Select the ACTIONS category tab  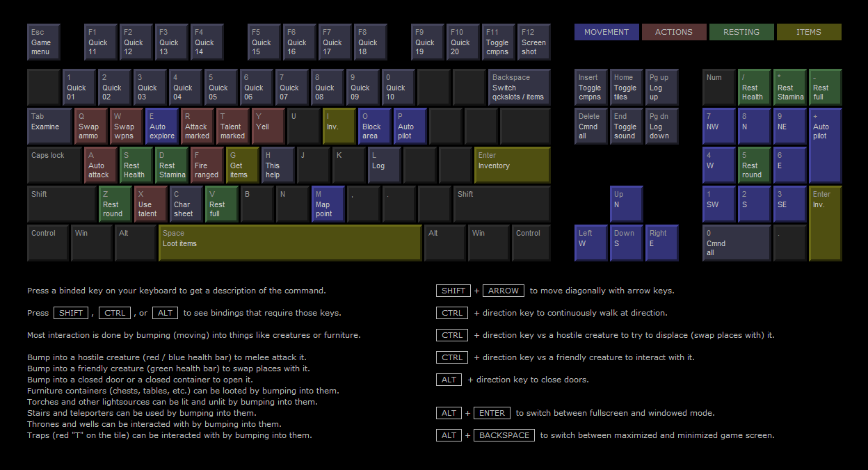(673, 32)
